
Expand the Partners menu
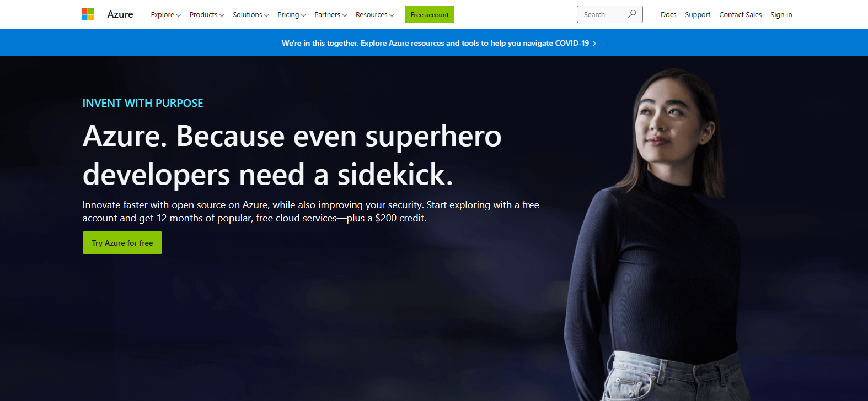pos(331,15)
